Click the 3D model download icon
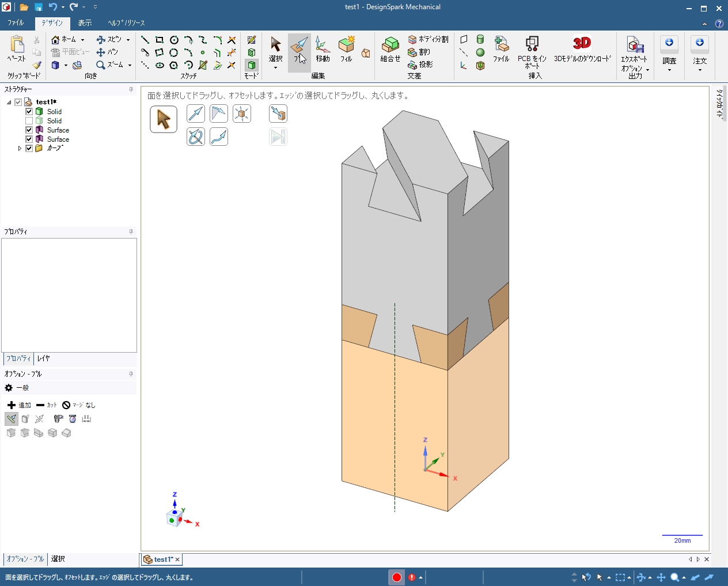Image resolution: width=728 pixels, height=586 pixels. (x=582, y=44)
